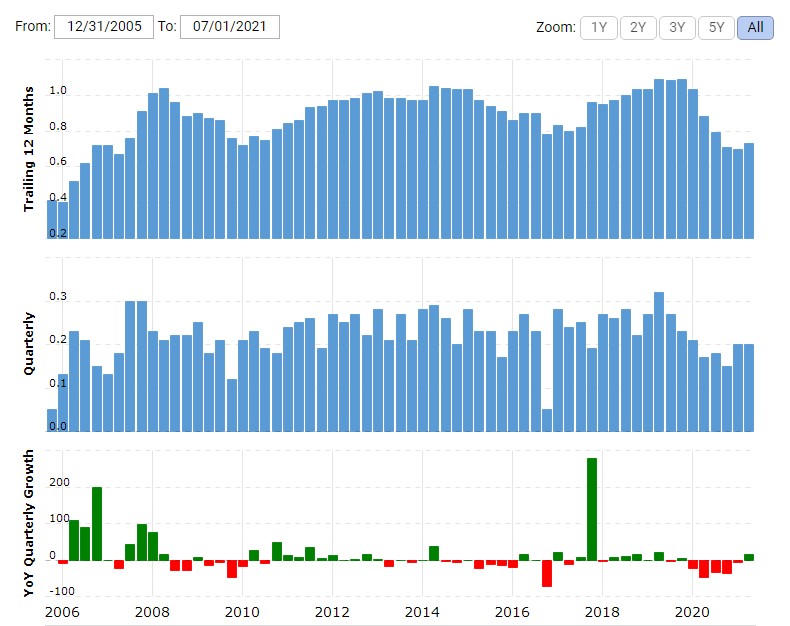
Task: Click the 2008 label on the x-axis
Action: [152, 612]
